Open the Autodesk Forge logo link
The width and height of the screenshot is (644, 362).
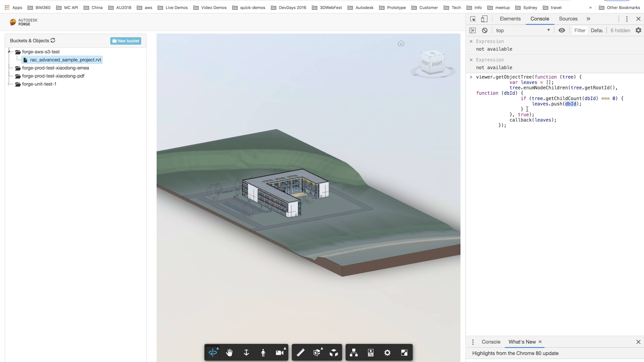coord(23,22)
